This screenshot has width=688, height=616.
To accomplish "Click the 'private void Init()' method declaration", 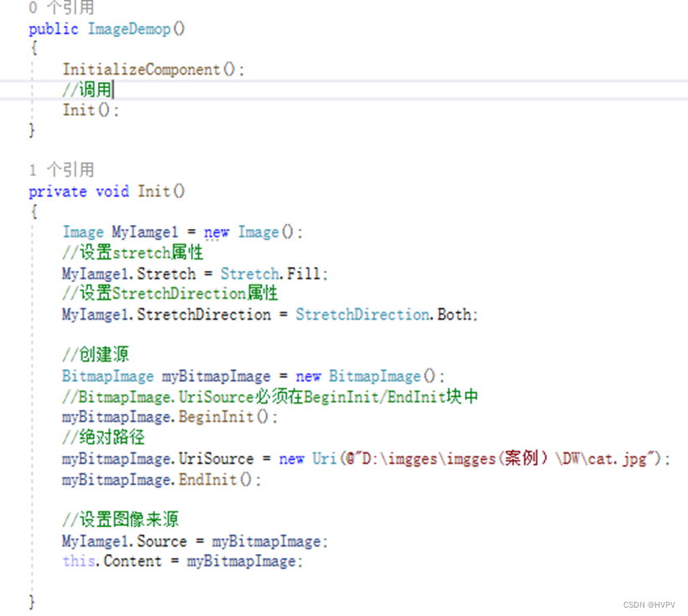I will (107, 191).
